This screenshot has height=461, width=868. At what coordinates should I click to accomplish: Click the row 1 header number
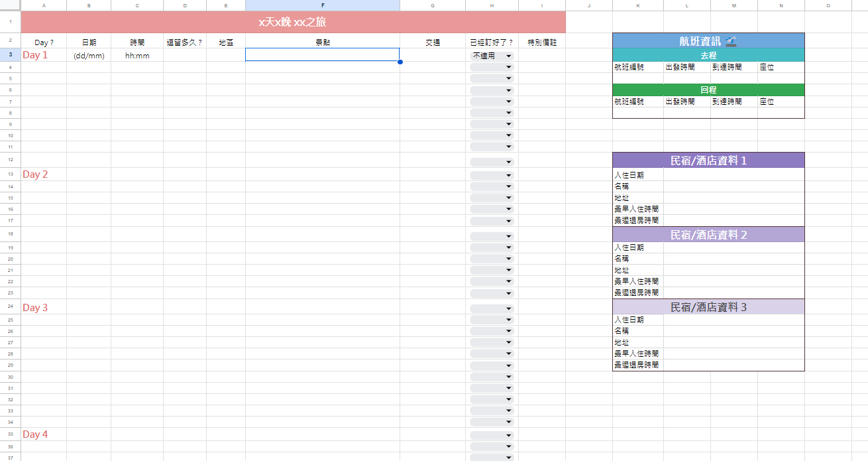point(10,22)
